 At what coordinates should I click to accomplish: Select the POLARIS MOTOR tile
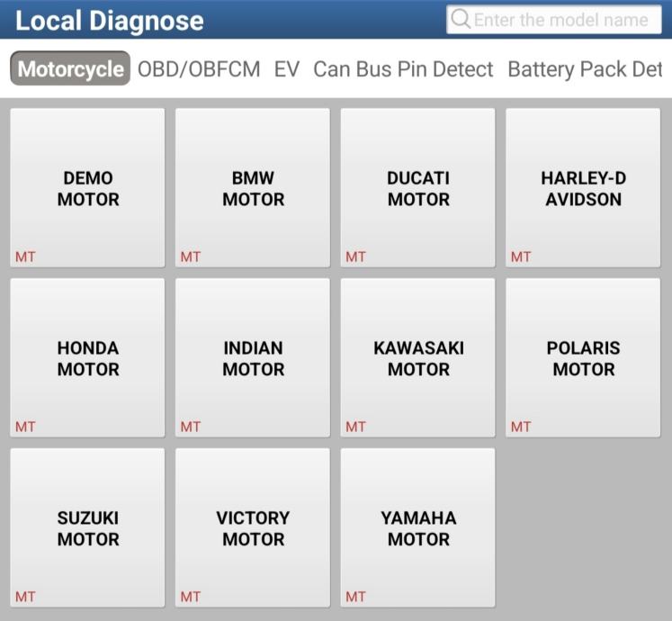[x=583, y=357]
